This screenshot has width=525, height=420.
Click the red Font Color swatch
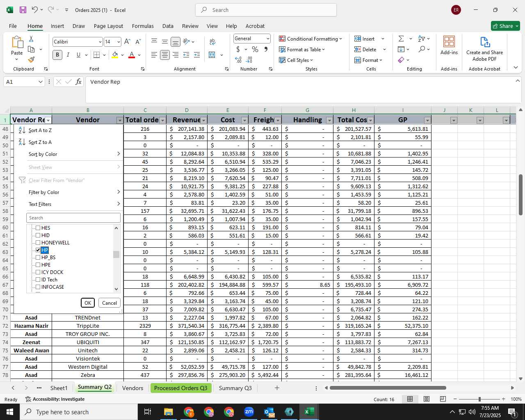(132, 55)
